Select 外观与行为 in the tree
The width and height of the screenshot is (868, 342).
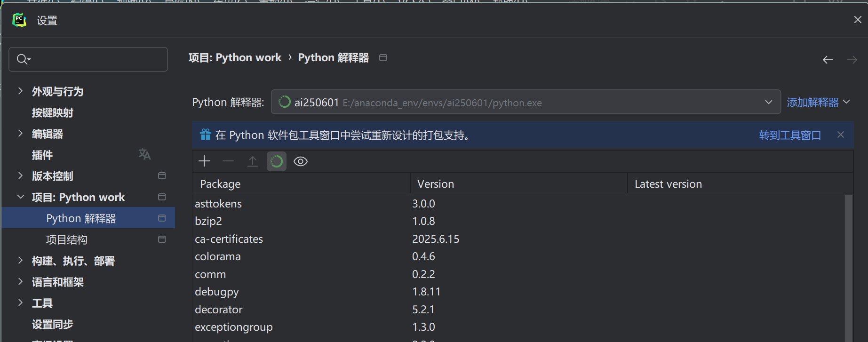[57, 91]
